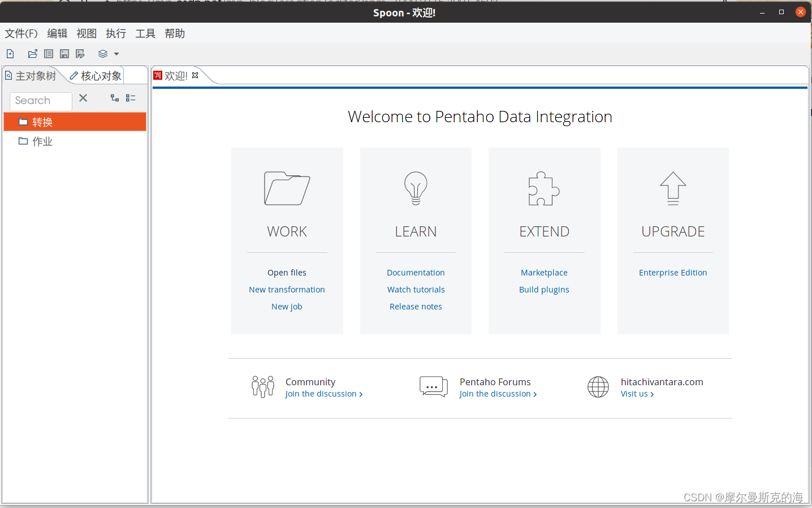This screenshot has width=812, height=508.
Task: Focus the Search input field
Action: tap(41, 101)
